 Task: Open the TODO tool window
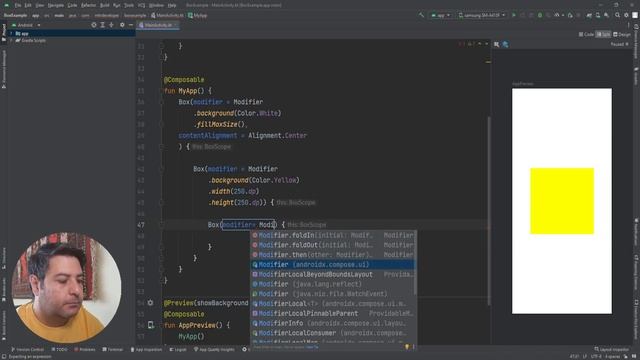click(x=60, y=349)
